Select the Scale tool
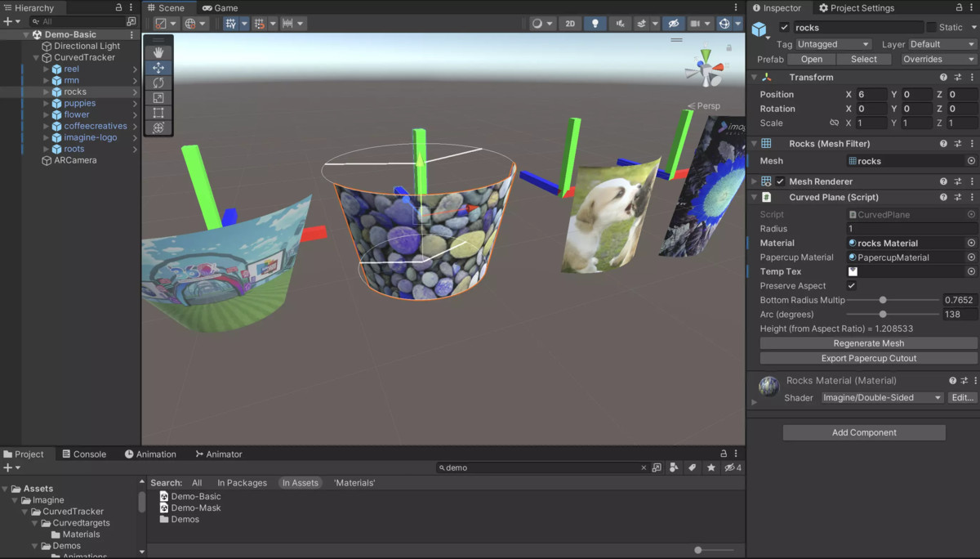 click(158, 97)
